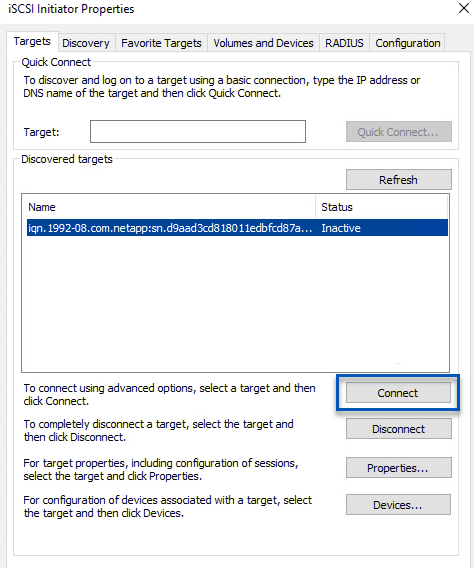Click the Inactive status cell
The height and width of the screenshot is (568, 474).
point(341,228)
